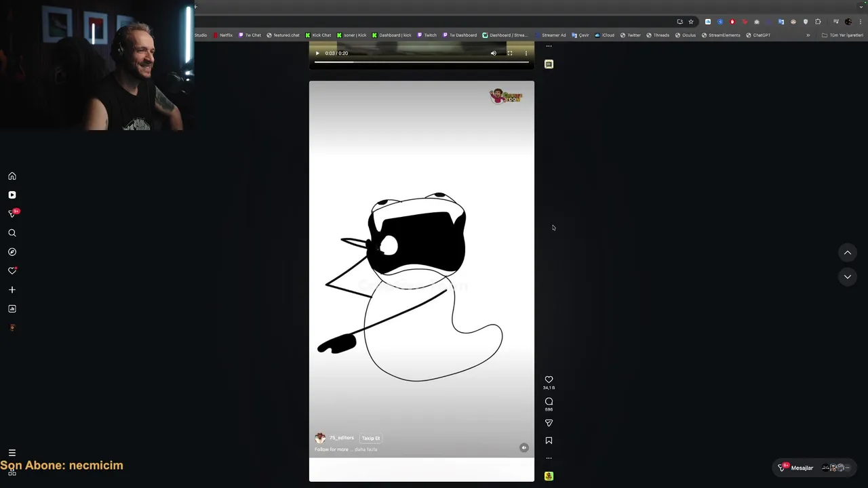This screenshot has height=488, width=868.
Task: Open Search from the left sidebar
Action: [x=12, y=233]
